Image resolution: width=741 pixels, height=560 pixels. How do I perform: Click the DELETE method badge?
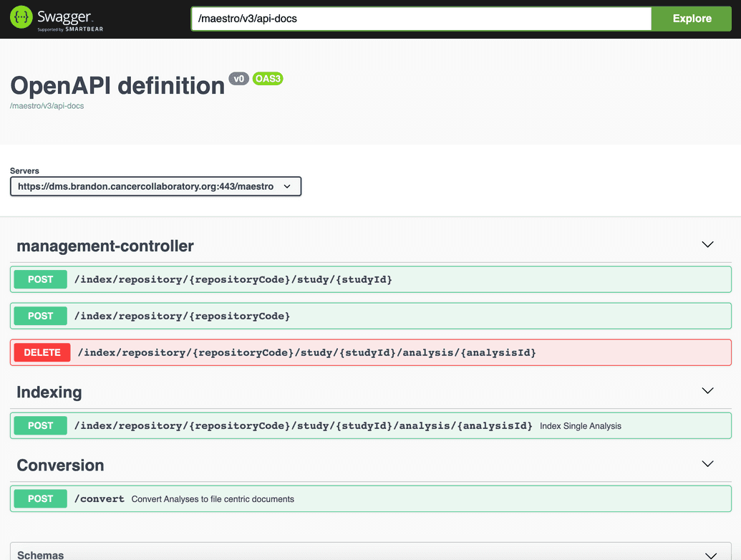coord(42,352)
